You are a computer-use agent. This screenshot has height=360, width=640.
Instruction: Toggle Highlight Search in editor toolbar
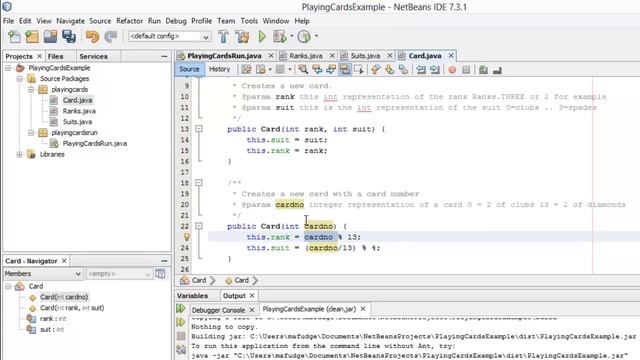344,69
